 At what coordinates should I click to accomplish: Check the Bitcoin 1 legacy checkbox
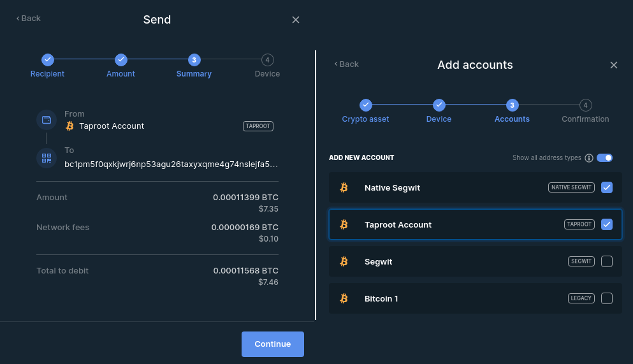[x=607, y=298]
